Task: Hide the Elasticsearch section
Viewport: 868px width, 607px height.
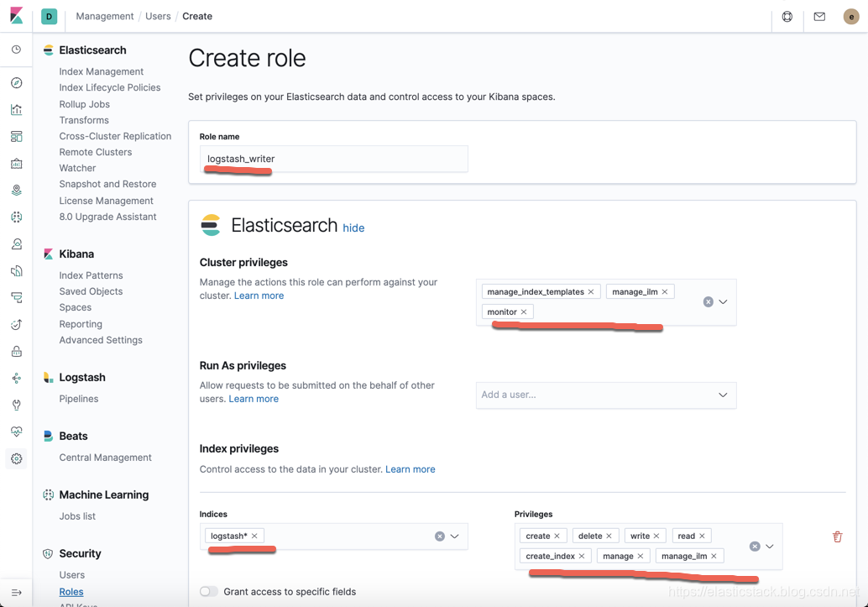Action: (x=353, y=228)
